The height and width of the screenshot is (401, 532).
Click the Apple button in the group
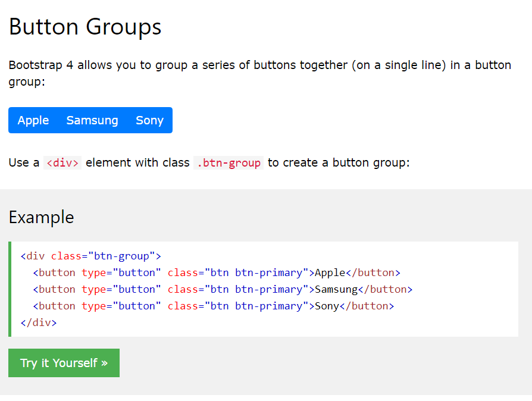33,120
